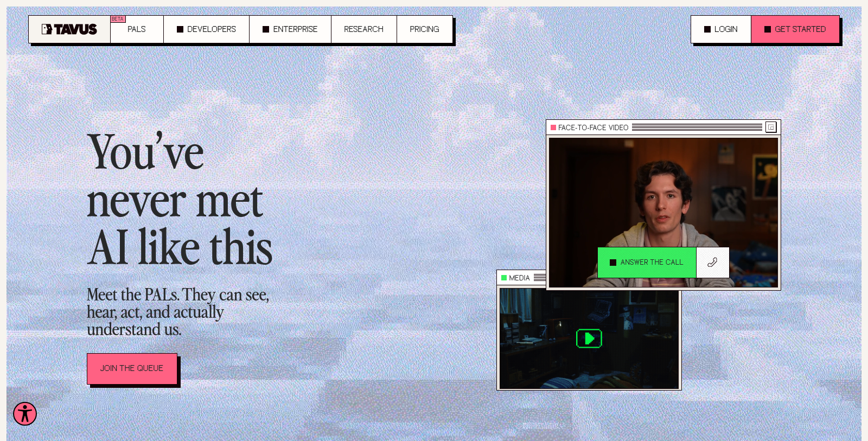Click the black square icon beside LOGIN

707,29
